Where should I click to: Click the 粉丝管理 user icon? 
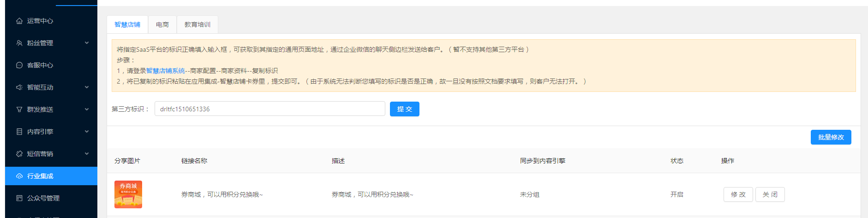[x=19, y=43]
